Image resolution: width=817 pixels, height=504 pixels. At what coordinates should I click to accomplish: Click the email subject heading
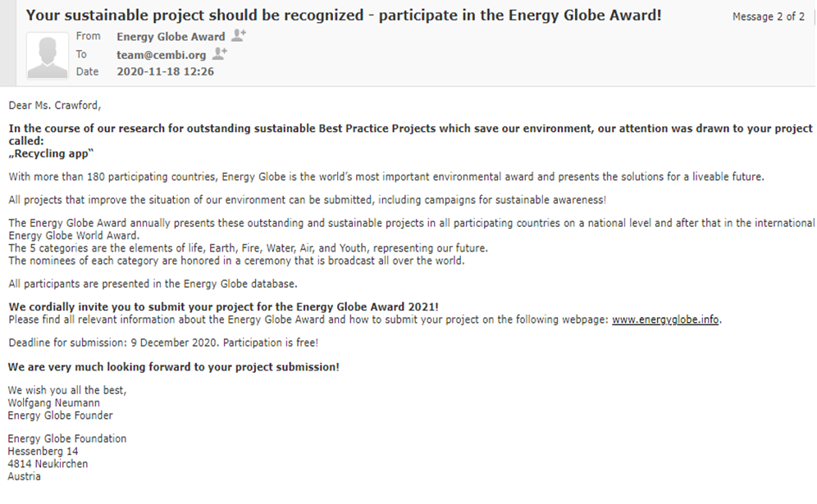pyautogui.click(x=344, y=15)
